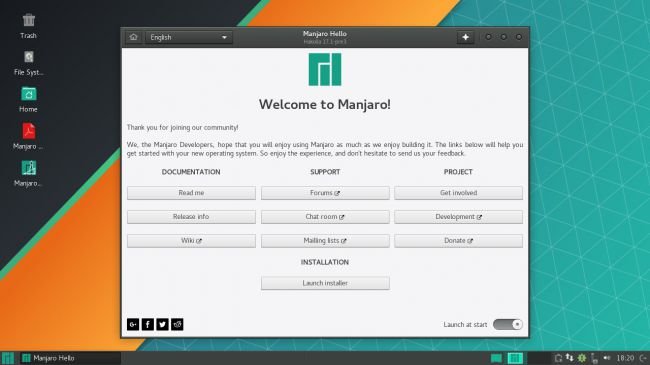Image resolution: width=650 pixels, height=365 pixels.
Task: Open the Chat room button
Action: (325, 217)
